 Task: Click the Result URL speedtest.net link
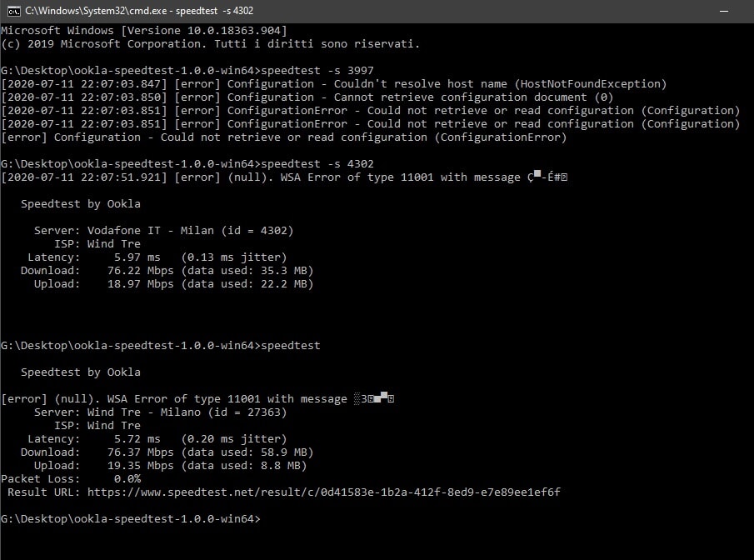323,492
